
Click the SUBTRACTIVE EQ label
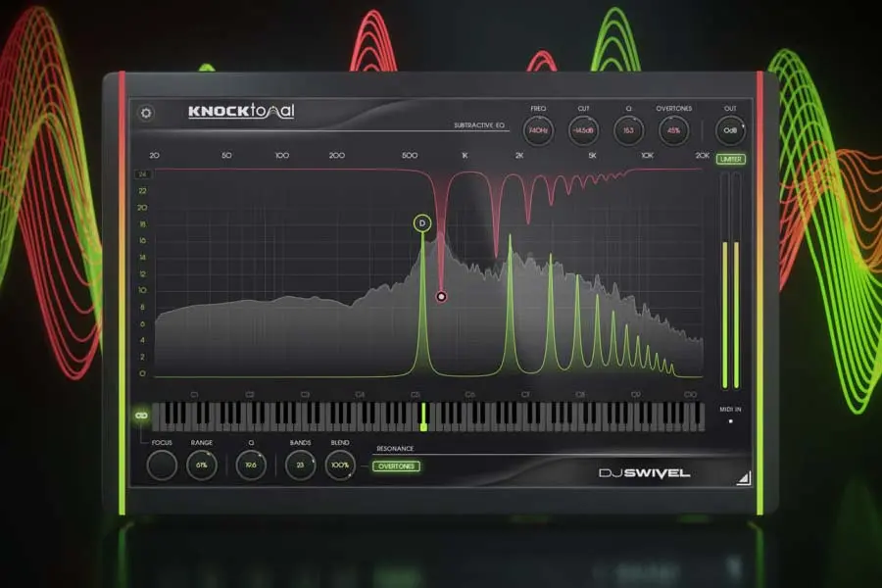[x=479, y=124]
